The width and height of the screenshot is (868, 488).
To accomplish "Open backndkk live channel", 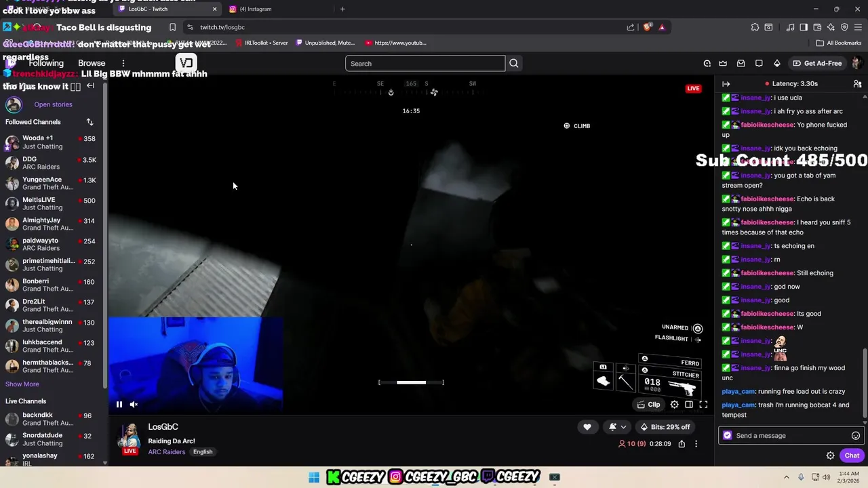I will point(52,419).
